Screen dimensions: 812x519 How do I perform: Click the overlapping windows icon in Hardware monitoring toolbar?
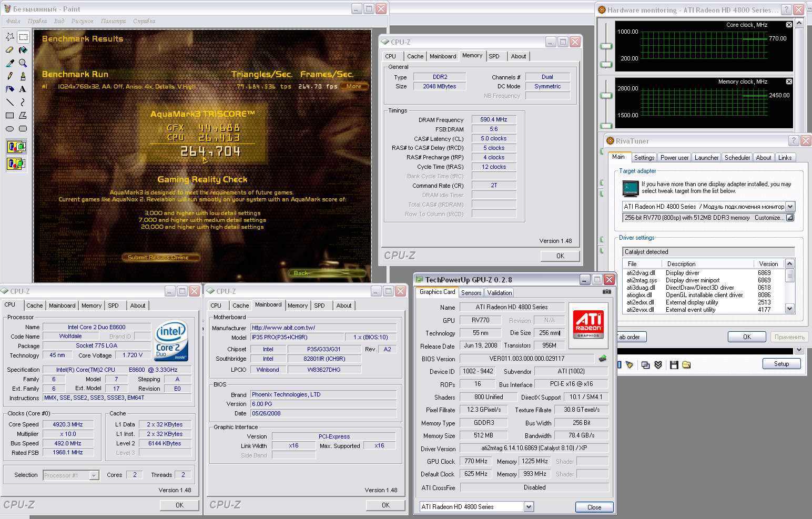click(645, 364)
